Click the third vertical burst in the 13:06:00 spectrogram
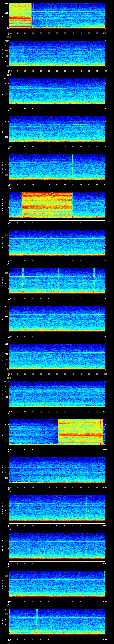Image resolution: width=114 pixels, height=644 pixels. point(94,280)
